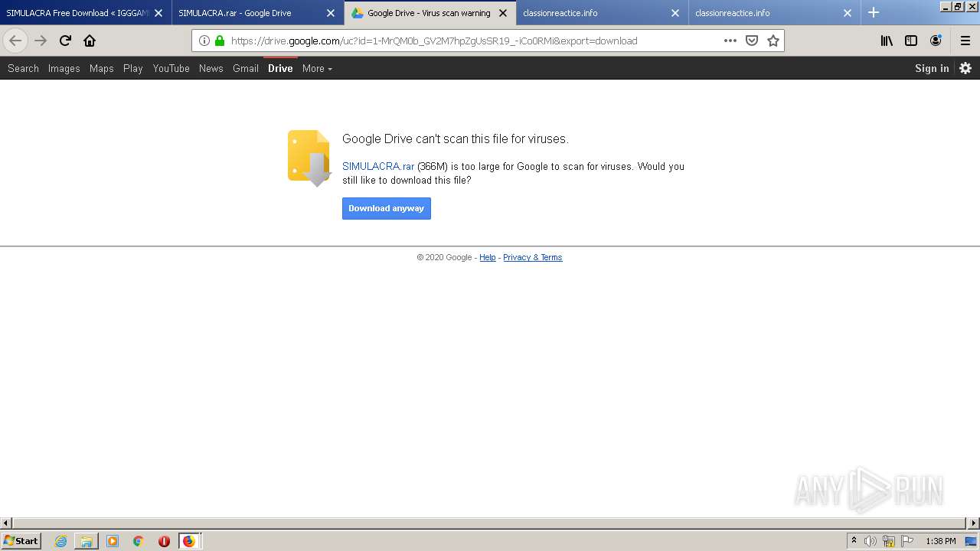
Task: Open Gmail in Google bar
Action: (246, 68)
